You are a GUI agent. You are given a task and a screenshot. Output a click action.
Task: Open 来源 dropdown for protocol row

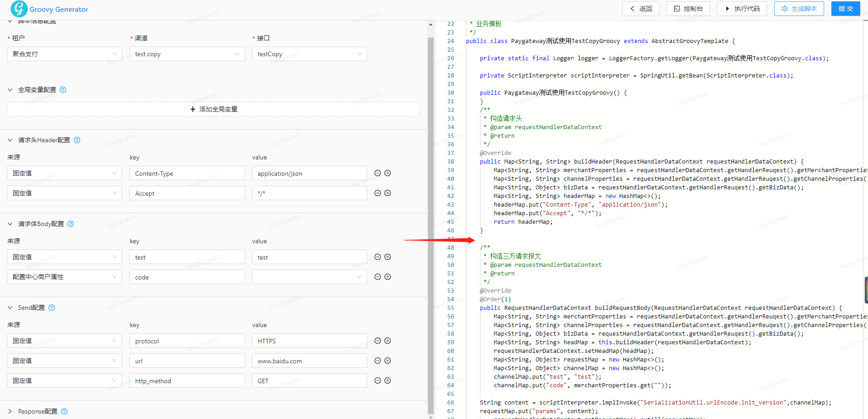(x=65, y=341)
